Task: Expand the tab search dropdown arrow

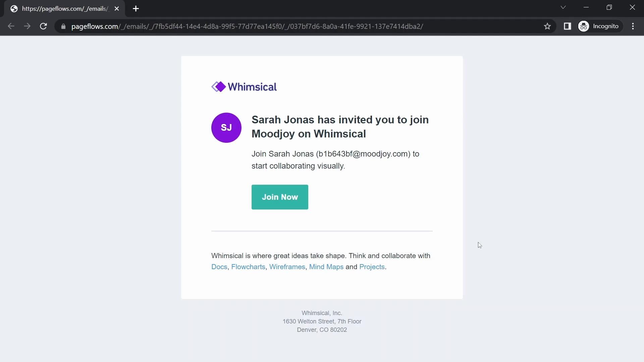Action: 563,7
